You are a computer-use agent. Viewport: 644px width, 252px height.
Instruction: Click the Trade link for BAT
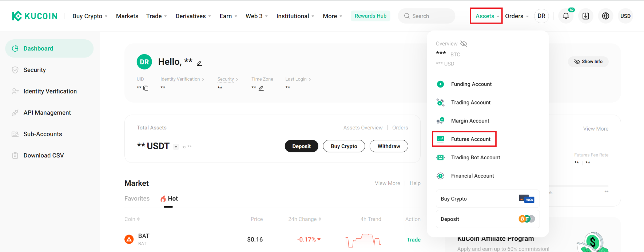click(414, 240)
